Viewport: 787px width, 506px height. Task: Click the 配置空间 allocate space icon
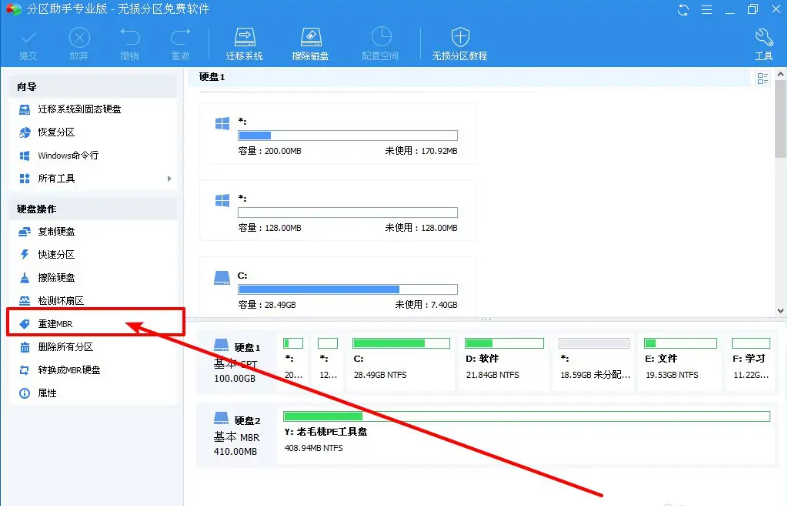click(x=380, y=44)
